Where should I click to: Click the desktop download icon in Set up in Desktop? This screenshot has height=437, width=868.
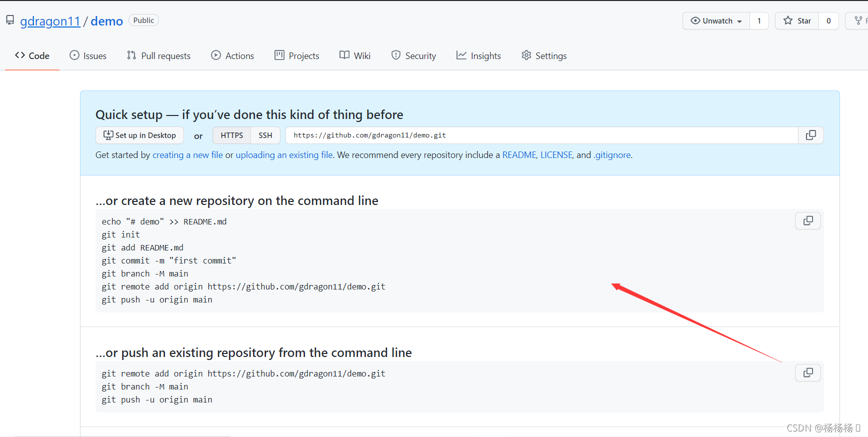(x=108, y=135)
